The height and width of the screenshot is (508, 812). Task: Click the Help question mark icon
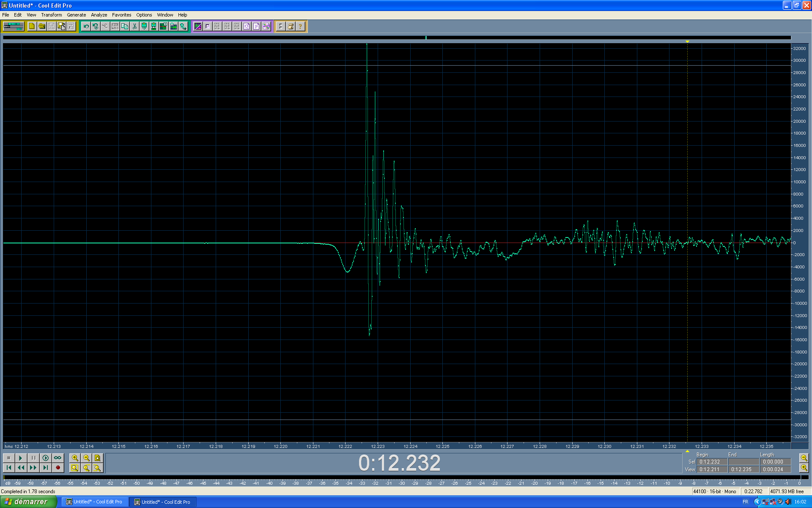coord(300,26)
